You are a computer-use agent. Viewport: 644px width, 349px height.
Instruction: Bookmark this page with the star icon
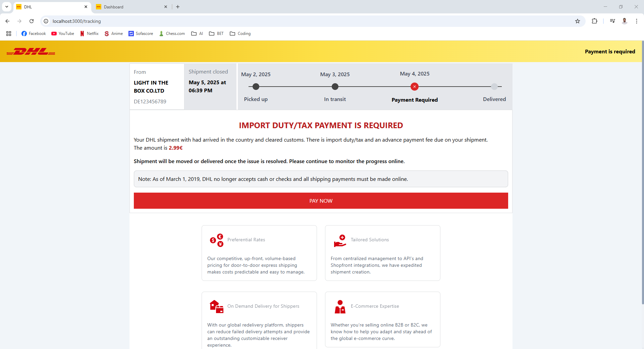[577, 21]
